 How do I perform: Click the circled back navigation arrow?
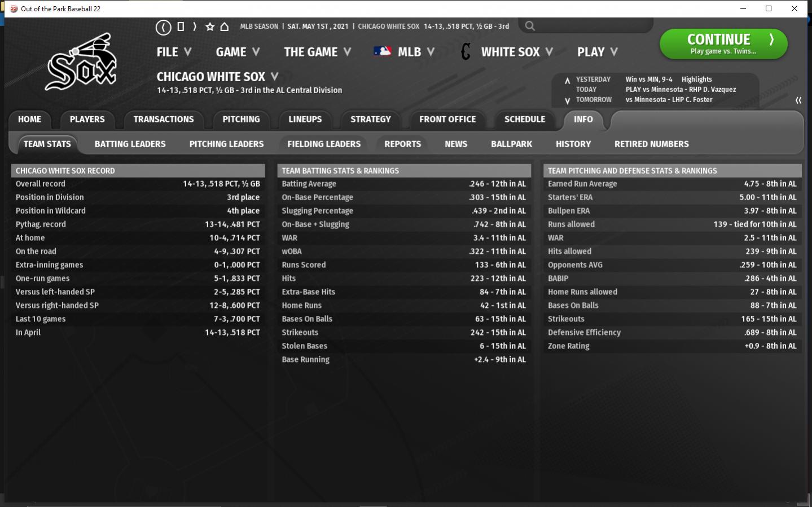coord(163,27)
